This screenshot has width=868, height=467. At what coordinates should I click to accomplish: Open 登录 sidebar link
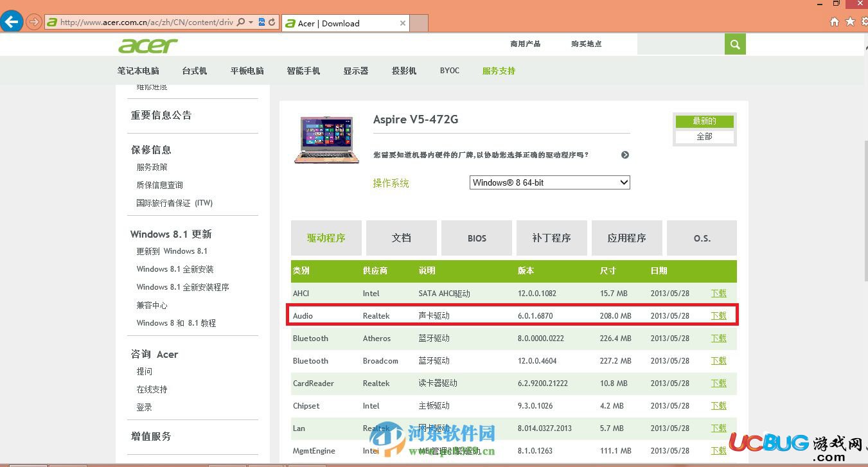coord(144,407)
